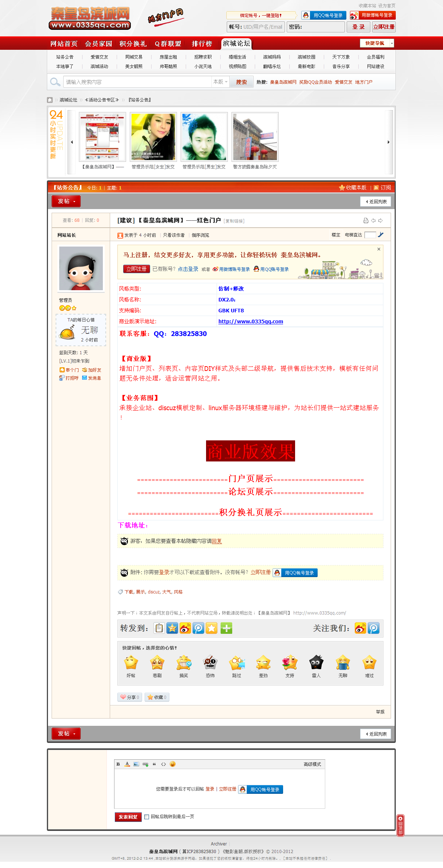The image size is (443, 868).
Task: Click the 分享 share post button
Action: tap(130, 697)
